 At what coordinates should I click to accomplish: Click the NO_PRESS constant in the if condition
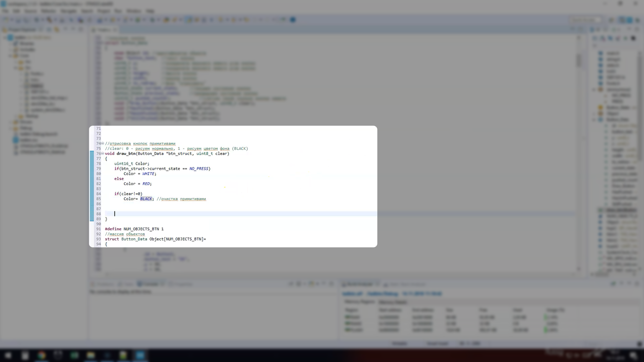[x=199, y=169]
